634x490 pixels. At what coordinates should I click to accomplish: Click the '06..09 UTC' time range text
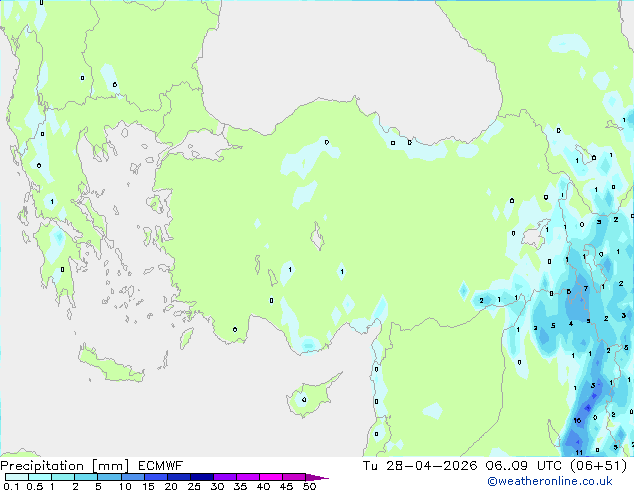click(524, 466)
